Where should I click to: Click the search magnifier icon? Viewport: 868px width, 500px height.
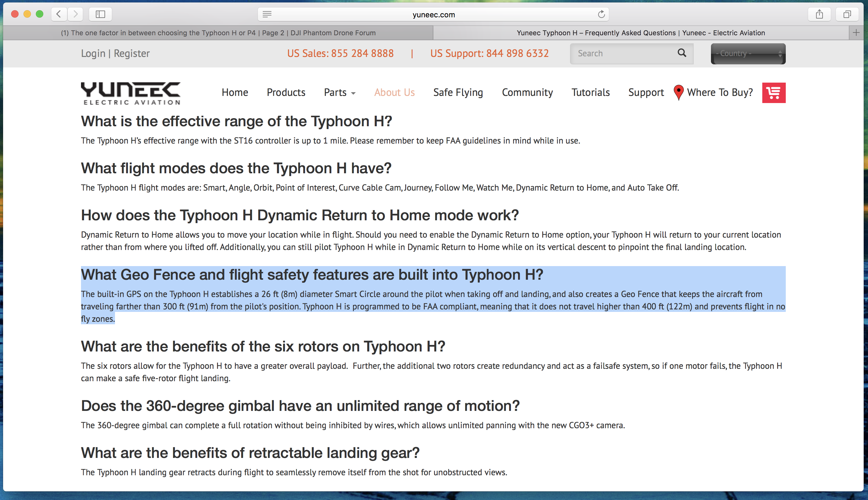coord(682,53)
